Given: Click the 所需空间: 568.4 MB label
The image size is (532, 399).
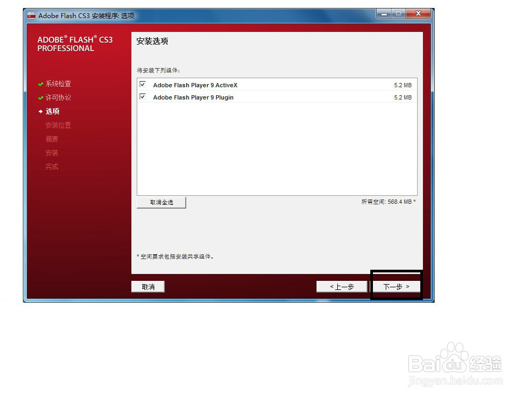Looking at the screenshot, I should 388,202.
